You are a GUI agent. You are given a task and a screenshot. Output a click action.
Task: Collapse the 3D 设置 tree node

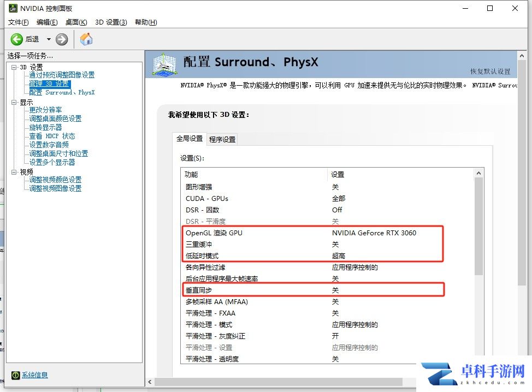pyautogui.click(x=14, y=67)
